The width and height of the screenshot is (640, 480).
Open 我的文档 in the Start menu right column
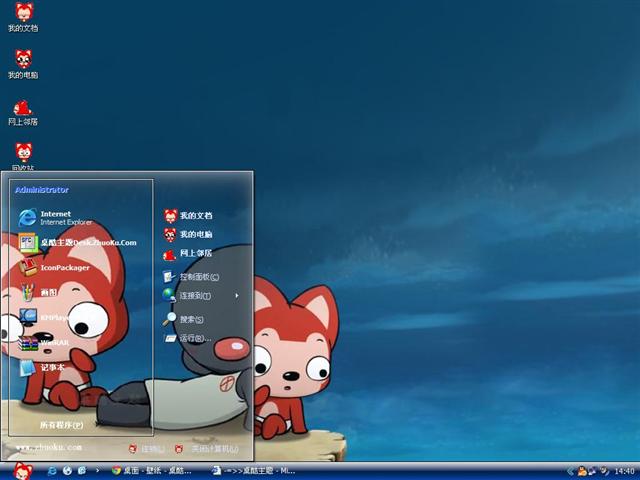[x=188, y=216]
